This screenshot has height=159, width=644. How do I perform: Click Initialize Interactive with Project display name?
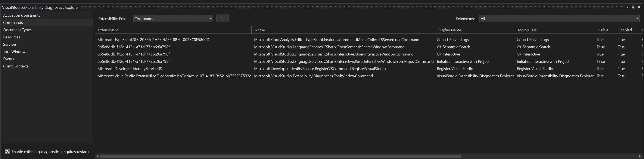463,61
